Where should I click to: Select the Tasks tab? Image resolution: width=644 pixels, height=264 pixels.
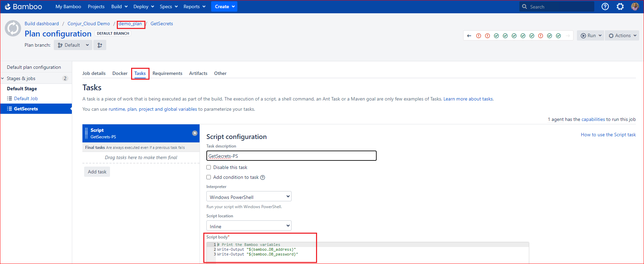[x=140, y=73]
